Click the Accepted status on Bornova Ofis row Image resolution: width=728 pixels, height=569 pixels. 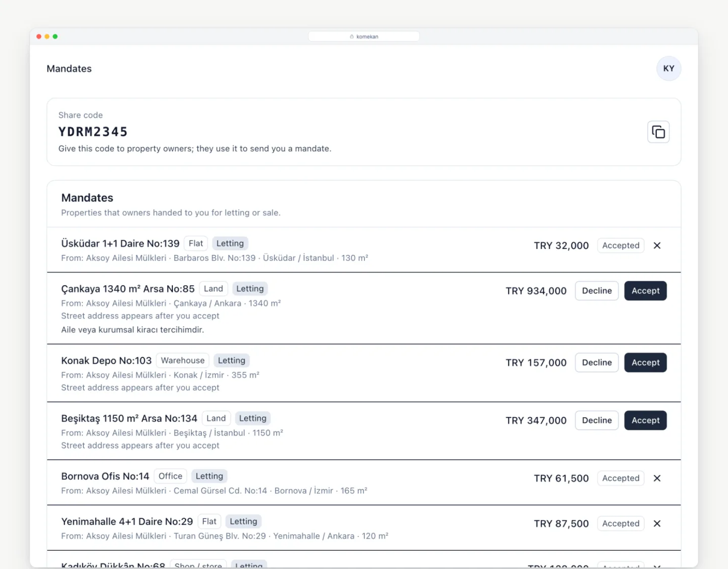(621, 478)
